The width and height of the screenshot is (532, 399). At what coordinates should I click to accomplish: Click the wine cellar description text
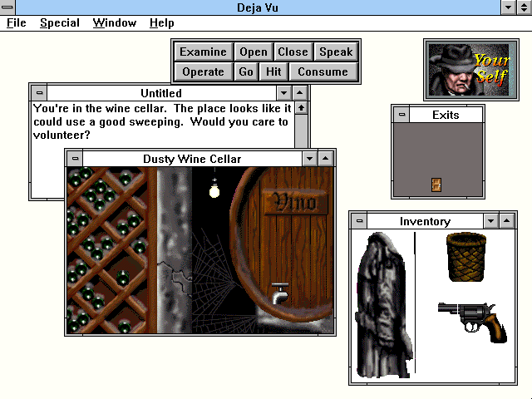click(x=162, y=121)
